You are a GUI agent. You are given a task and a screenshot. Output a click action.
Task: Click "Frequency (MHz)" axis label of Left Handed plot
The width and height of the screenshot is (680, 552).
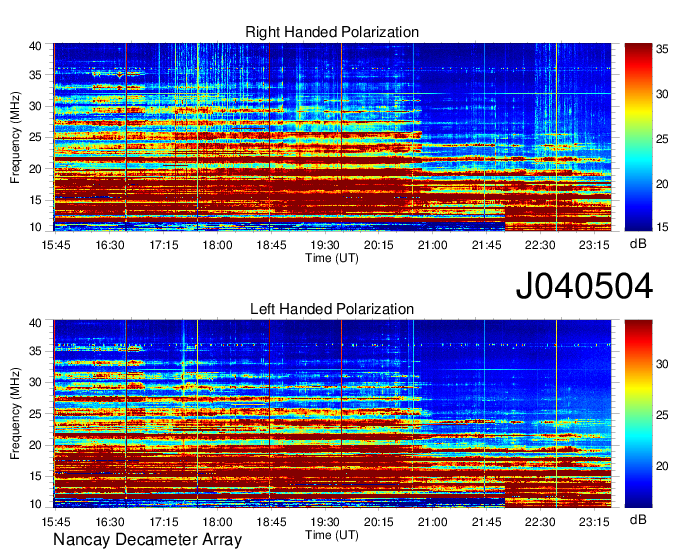[x=16, y=414]
